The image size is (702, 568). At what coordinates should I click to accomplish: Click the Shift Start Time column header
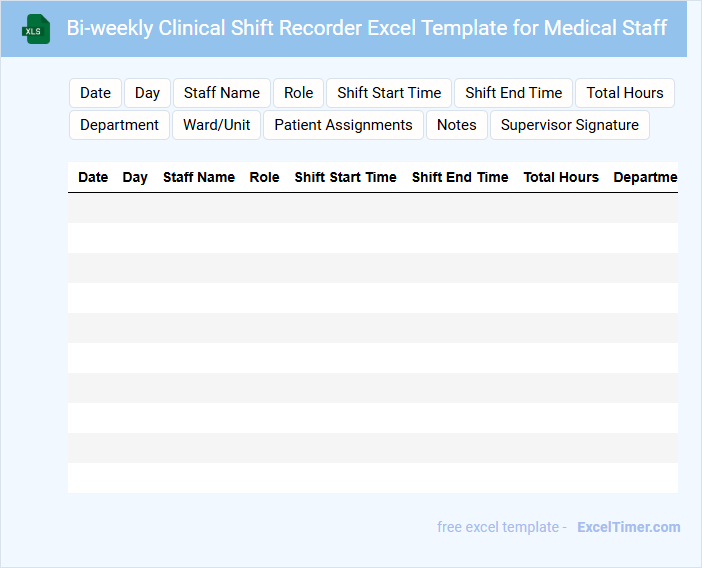point(345,177)
